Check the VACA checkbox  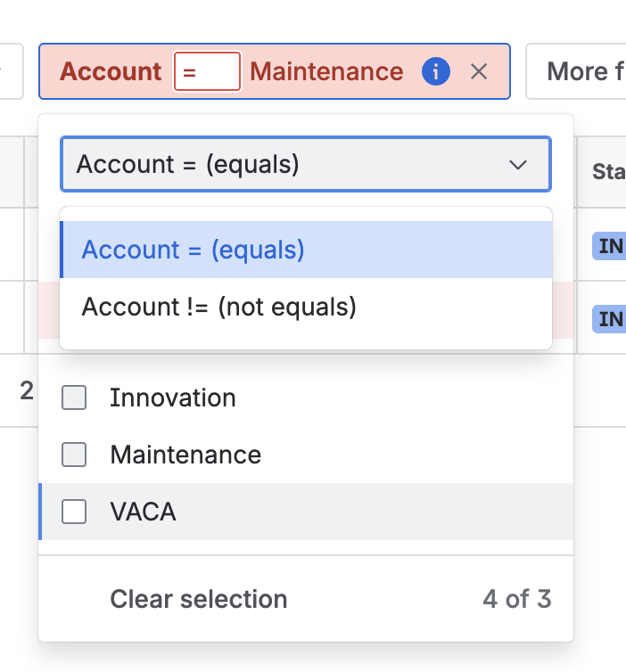tap(74, 512)
